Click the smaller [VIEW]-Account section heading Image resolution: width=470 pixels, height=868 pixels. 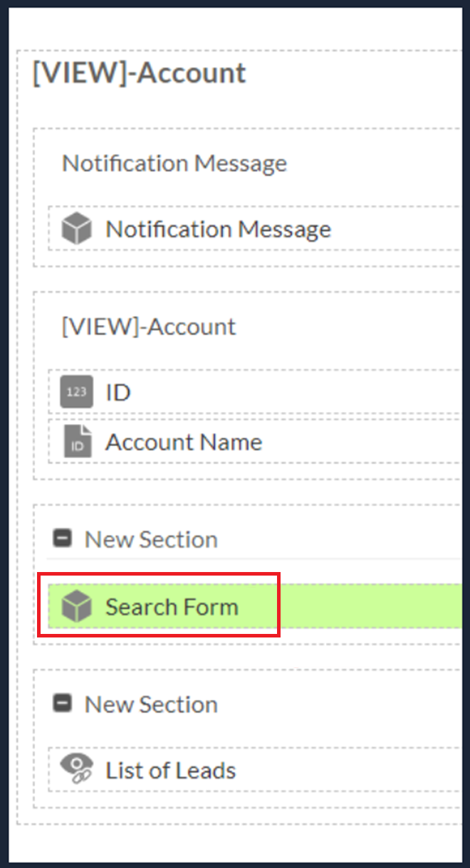[x=149, y=327]
